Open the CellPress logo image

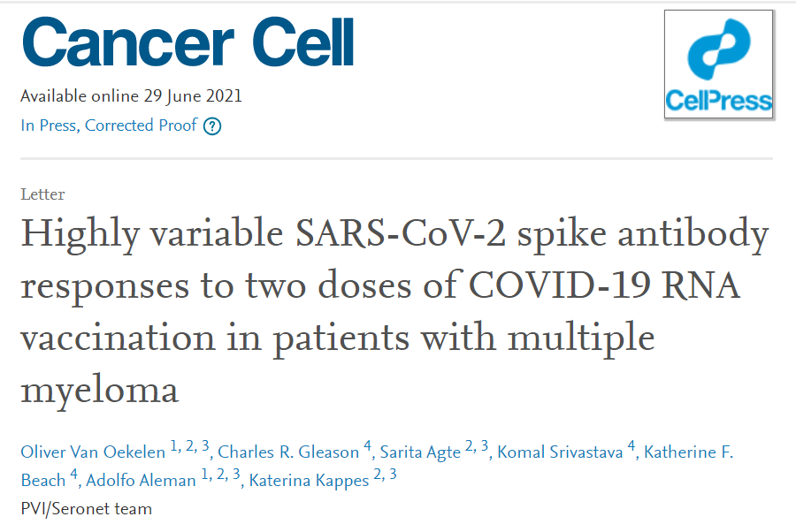(x=718, y=65)
